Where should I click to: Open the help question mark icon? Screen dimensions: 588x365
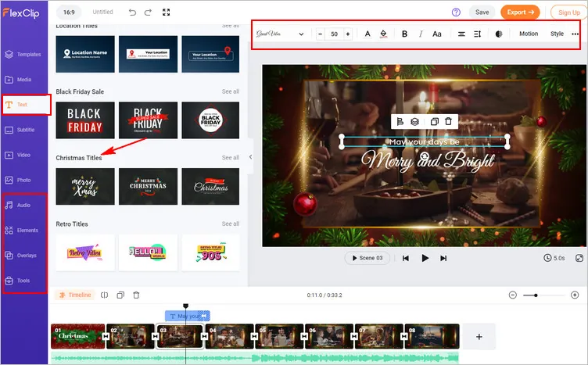click(x=456, y=13)
